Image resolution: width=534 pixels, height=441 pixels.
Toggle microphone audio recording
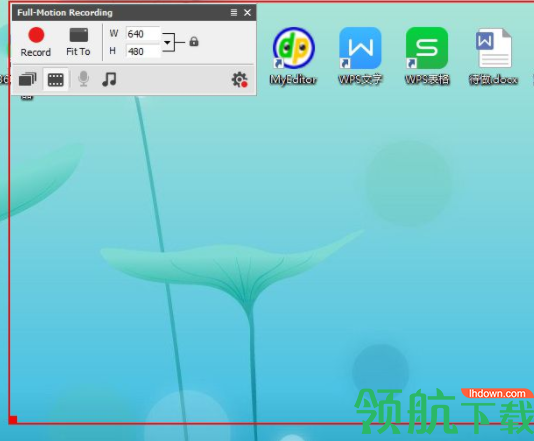(83, 79)
